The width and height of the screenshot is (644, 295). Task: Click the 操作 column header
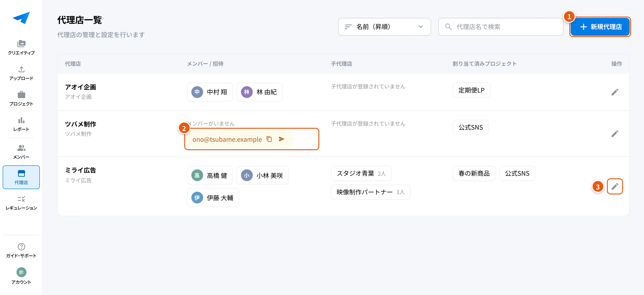point(616,64)
